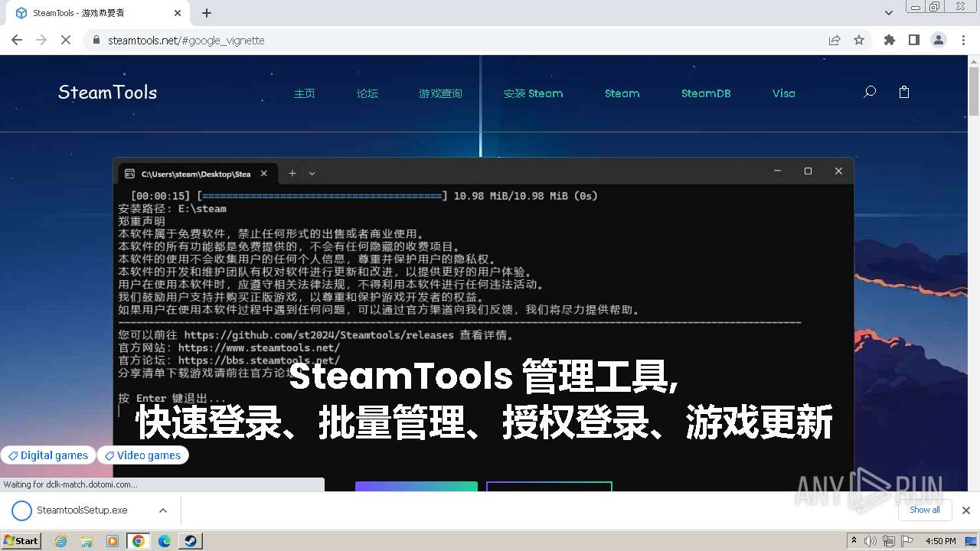Click the 4:50 PM taskbar clock
The width and height of the screenshot is (980, 551).
(x=940, y=541)
